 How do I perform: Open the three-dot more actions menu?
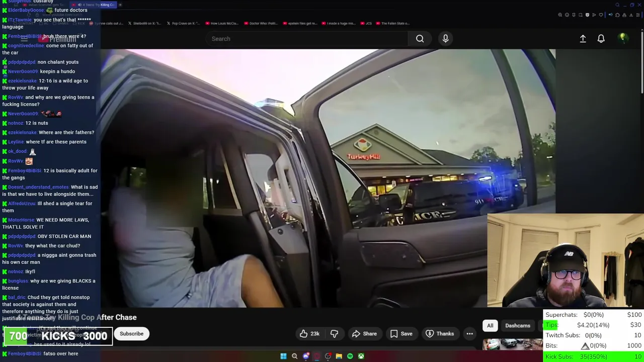(x=469, y=334)
